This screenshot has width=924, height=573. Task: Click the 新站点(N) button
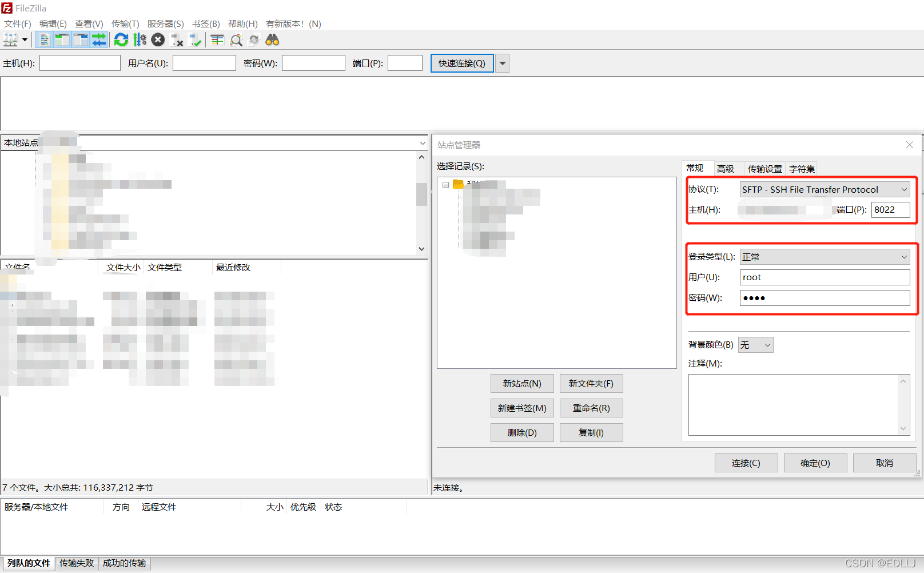click(522, 384)
